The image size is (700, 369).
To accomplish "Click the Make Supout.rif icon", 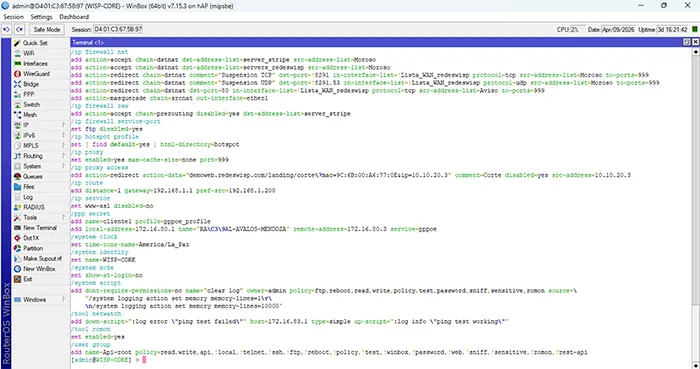I will coord(17,259).
